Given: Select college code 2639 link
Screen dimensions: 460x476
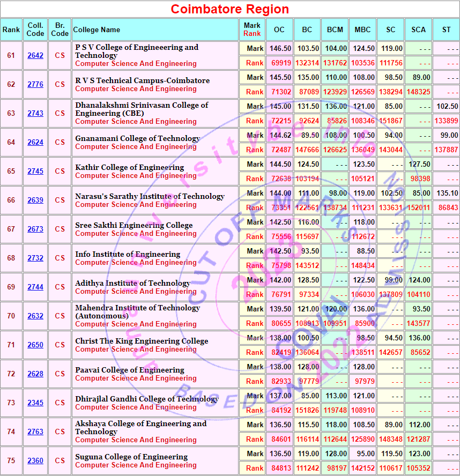Looking at the screenshot, I should pos(35,200).
